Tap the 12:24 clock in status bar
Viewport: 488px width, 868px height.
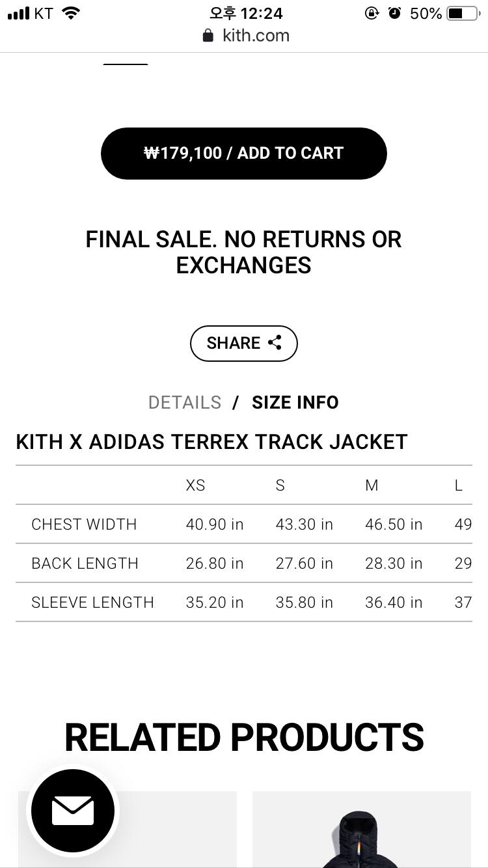tap(246, 13)
